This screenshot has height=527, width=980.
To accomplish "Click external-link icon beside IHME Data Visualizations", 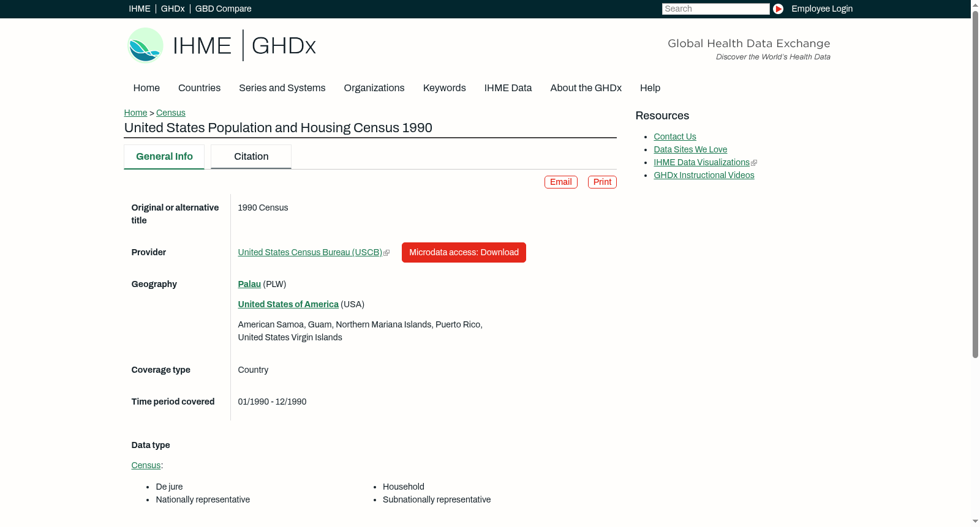I will (x=754, y=163).
